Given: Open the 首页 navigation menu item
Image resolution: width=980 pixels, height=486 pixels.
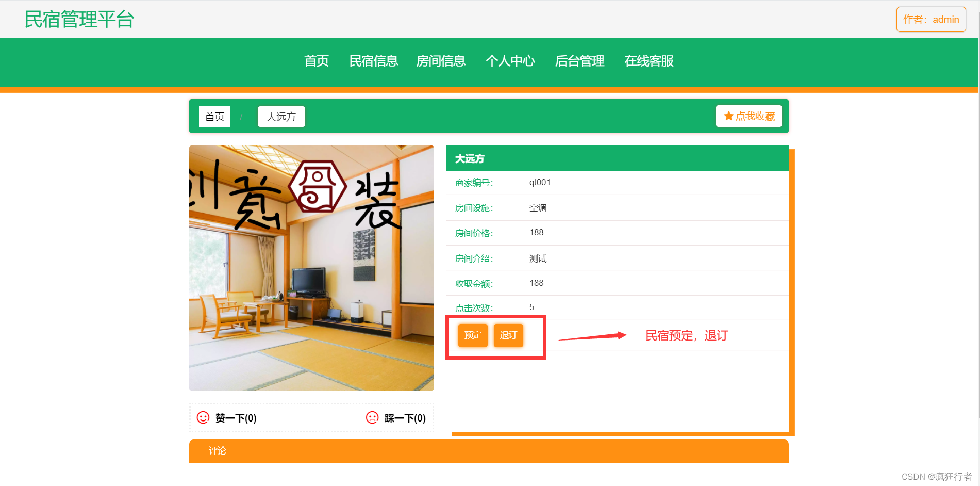Looking at the screenshot, I should [x=317, y=61].
